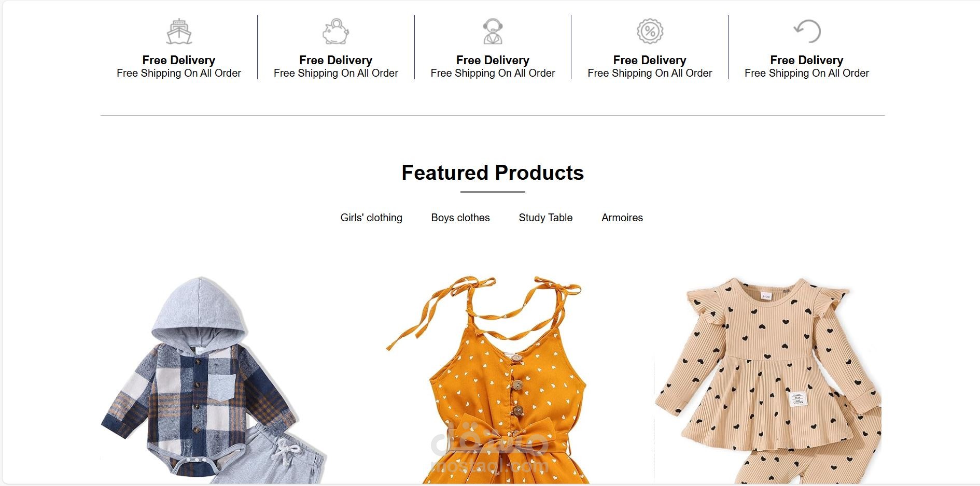The width and height of the screenshot is (980, 486).
Task: Click the Featured Products heading
Action: click(x=493, y=173)
